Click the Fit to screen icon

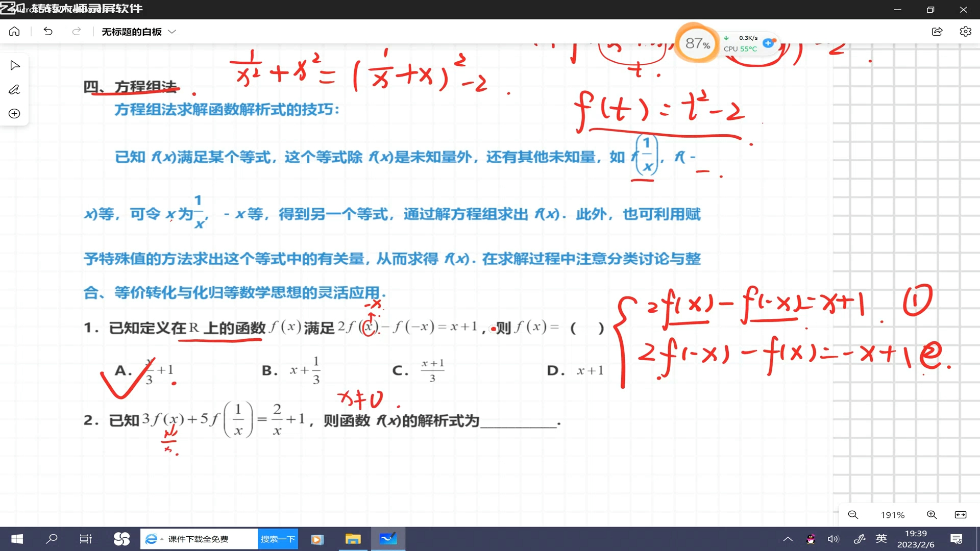[x=961, y=515]
